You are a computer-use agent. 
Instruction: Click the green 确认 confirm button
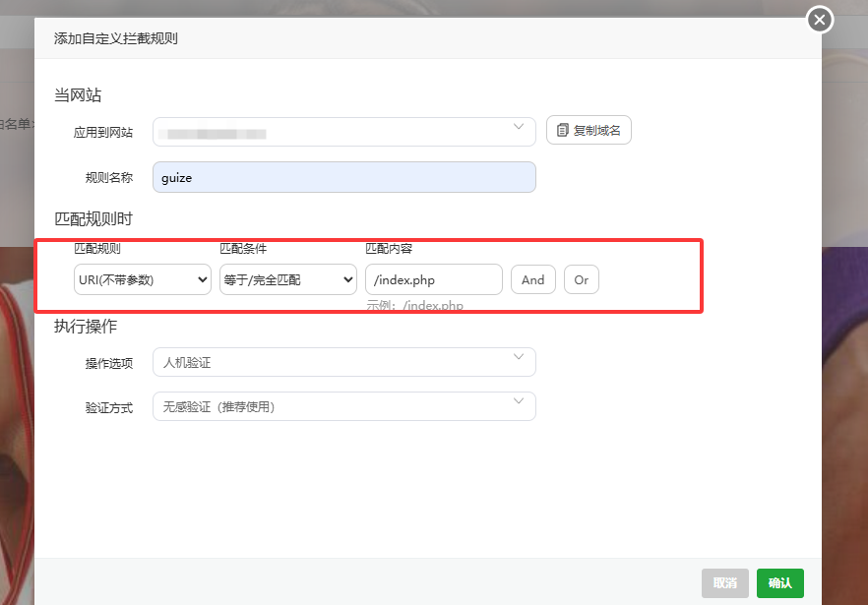(779, 582)
